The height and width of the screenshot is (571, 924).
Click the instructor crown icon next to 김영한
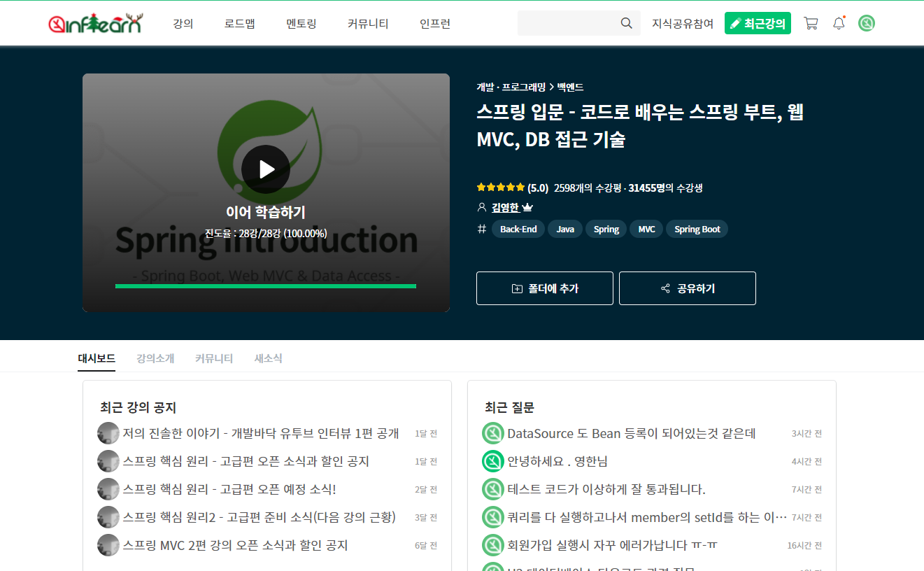[527, 208]
